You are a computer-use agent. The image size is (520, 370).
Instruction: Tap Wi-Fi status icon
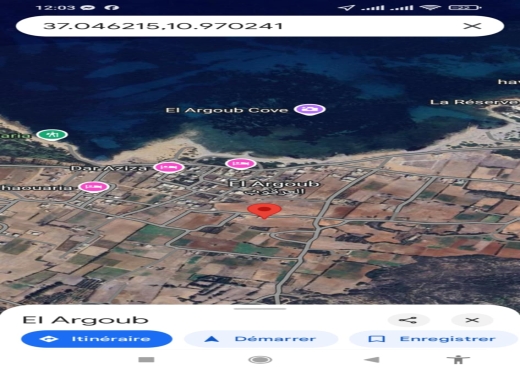(x=430, y=7)
